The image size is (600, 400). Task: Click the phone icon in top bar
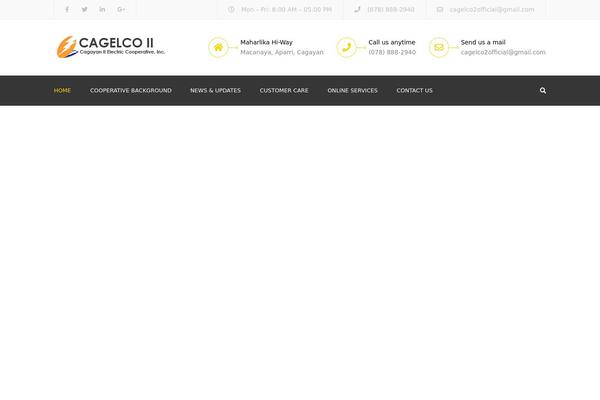tap(357, 10)
